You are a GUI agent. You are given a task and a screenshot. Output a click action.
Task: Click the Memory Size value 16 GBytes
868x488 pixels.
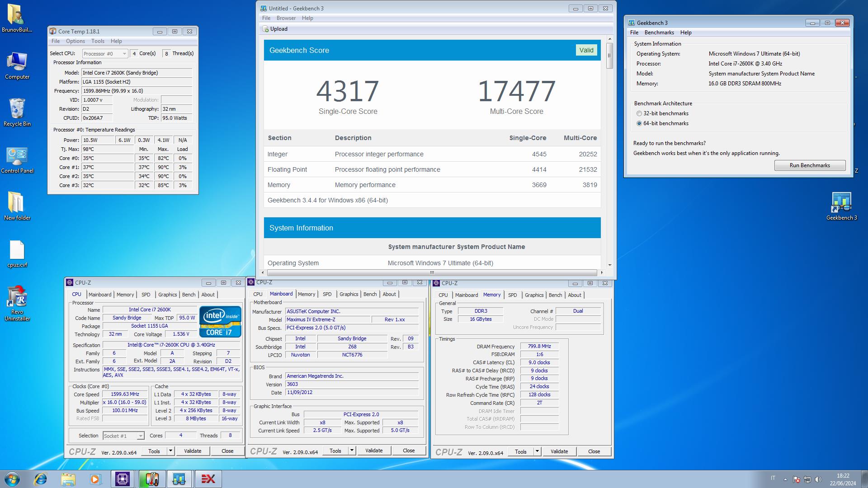click(481, 319)
